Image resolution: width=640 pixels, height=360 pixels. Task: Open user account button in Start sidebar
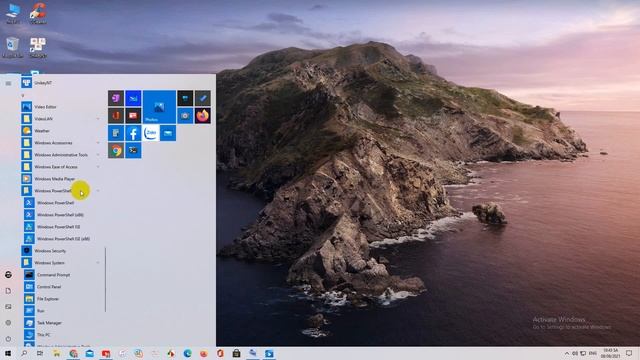point(8,275)
